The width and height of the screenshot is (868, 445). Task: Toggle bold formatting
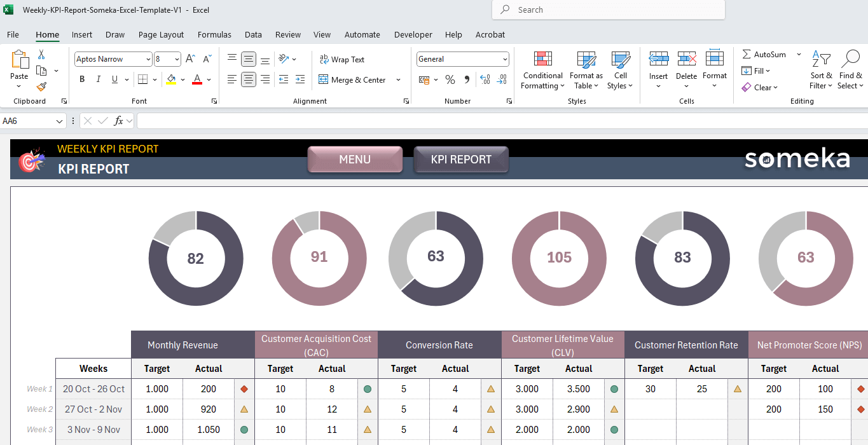click(82, 79)
